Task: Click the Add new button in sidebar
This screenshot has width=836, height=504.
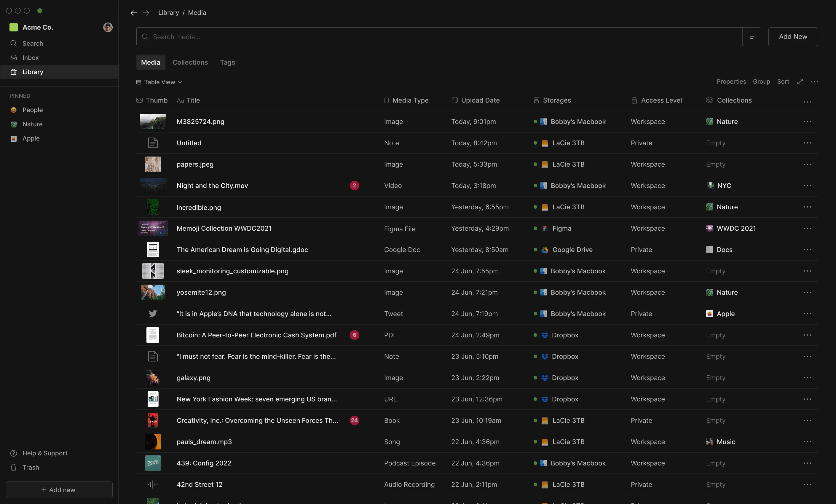Action: click(x=59, y=490)
